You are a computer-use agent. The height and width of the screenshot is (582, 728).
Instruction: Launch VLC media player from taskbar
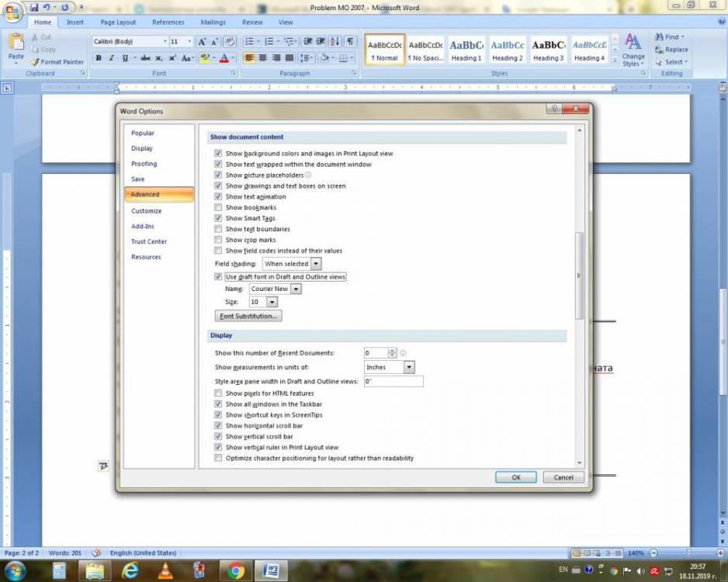pos(165,570)
